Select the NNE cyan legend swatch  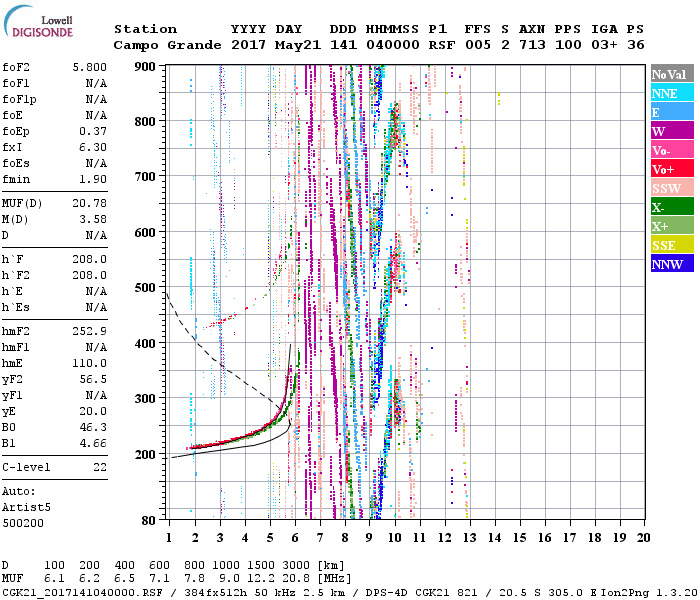(672, 93)
